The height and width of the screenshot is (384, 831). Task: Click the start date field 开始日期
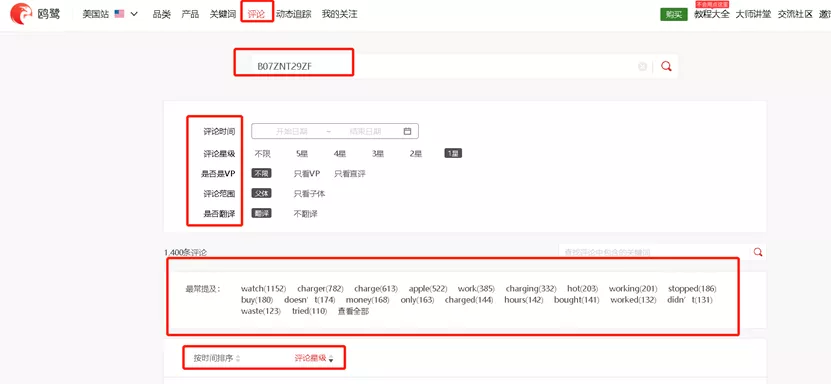(x=291, y=131)
